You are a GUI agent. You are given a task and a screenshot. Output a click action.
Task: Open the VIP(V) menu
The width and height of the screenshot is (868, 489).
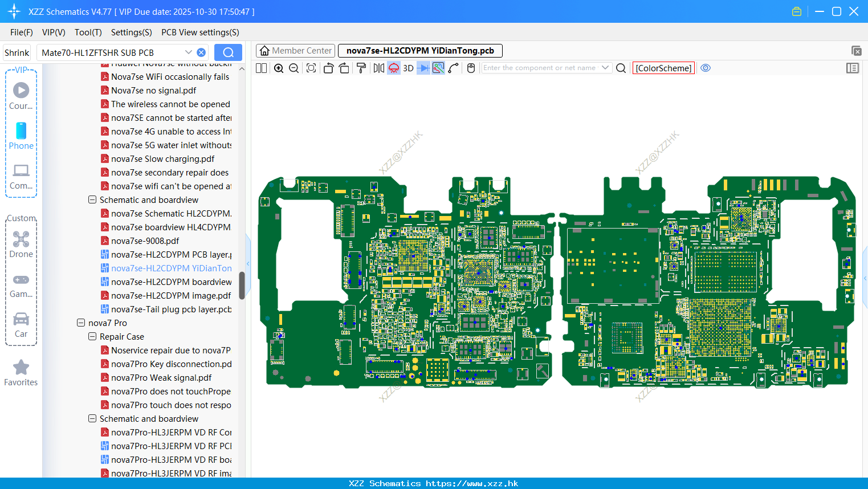click(54, 32)
